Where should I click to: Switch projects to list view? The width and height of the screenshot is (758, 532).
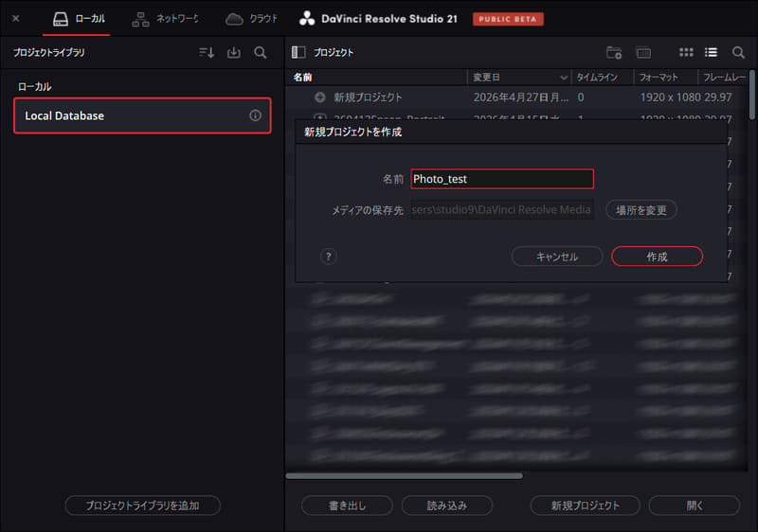(711, 52)
